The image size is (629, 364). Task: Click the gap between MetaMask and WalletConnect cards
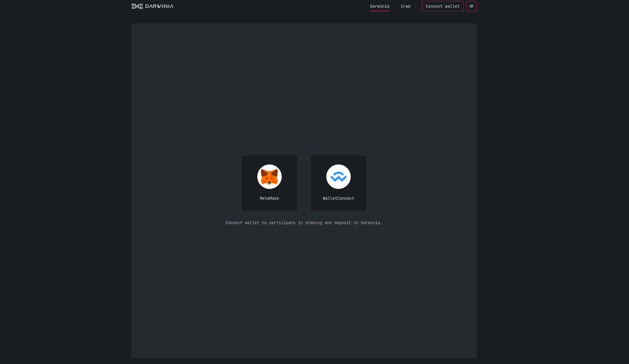[304, 183]
